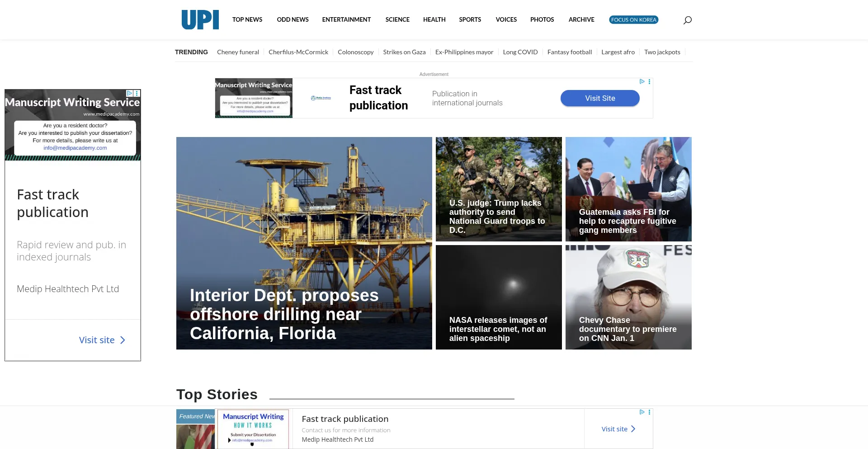The image size is (868, 449).
Task: Open the Photos menu item
Action: tap(542, 20)
